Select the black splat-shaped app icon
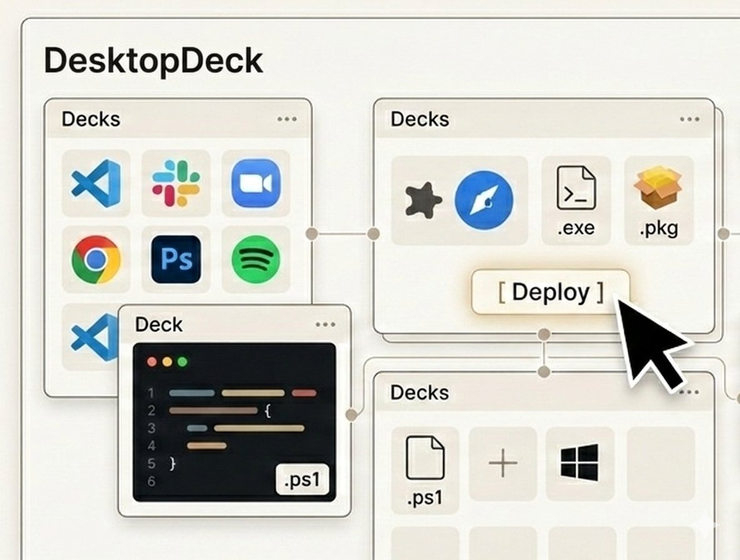Screen dimensions: 740x560 coord(423,201)
